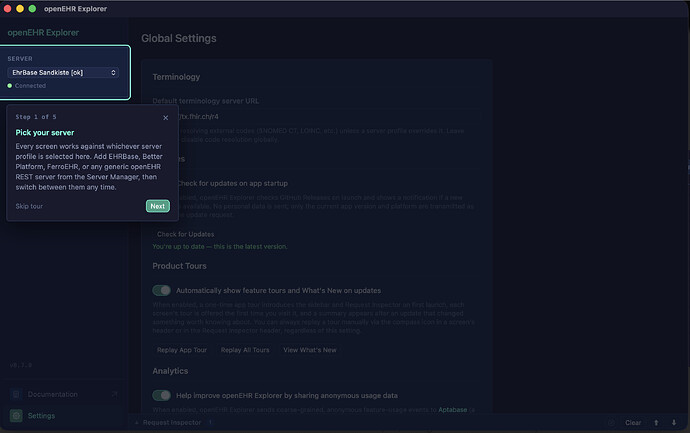This screenshot has height=433, width=690.
Task: Click the 'Default terminology server URL' label
Action: [206, 101]
